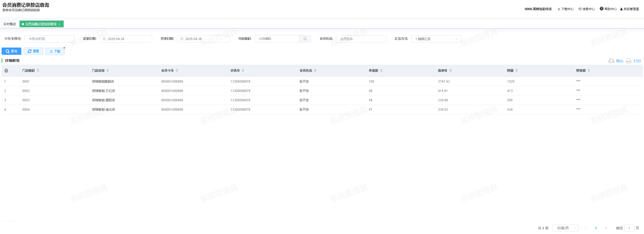Open the 起始日期 date picker
644x234 pixels.
point(126,39)
